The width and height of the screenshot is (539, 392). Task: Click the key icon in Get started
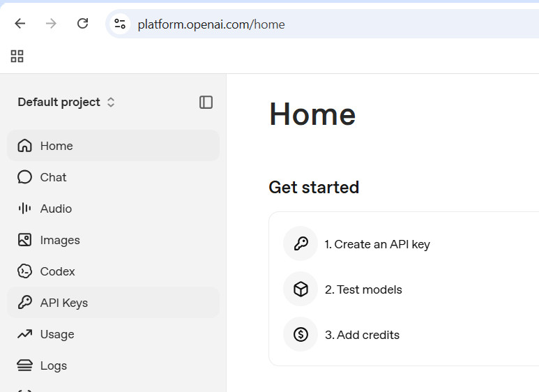(x=301, y=244)
